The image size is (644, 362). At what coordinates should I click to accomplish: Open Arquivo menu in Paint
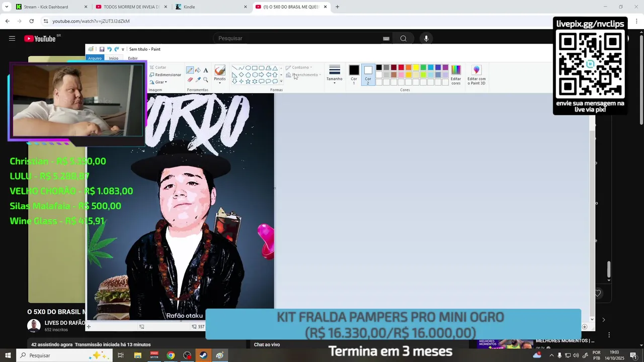95,58
